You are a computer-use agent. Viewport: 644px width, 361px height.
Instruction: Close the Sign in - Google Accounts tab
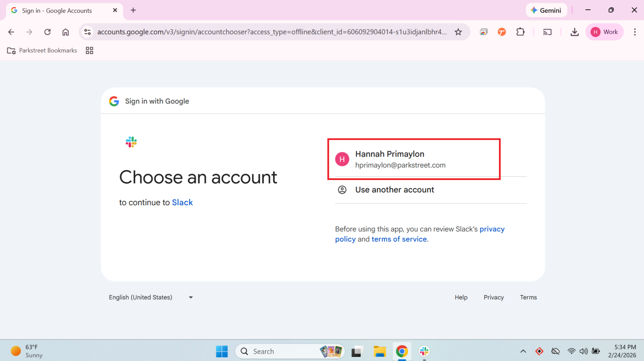pyautogui.click(x=115, y=10)
